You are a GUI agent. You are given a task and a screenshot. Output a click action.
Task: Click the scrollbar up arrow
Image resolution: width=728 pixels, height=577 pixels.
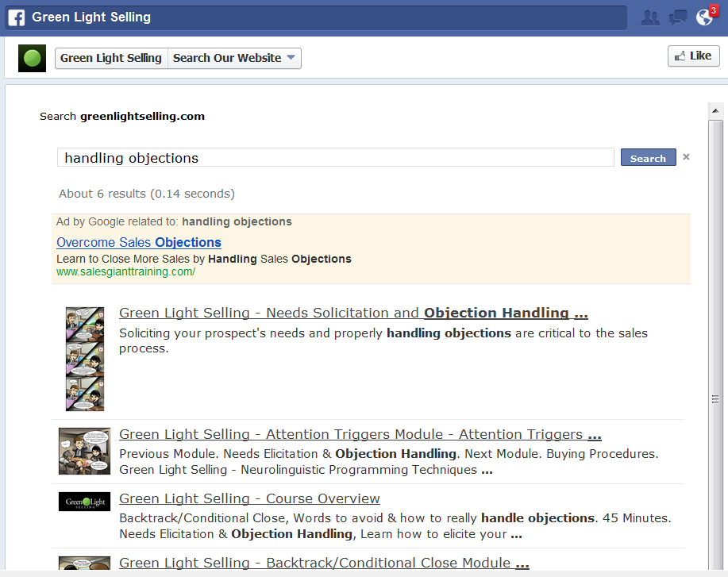[x=715, y=111]
